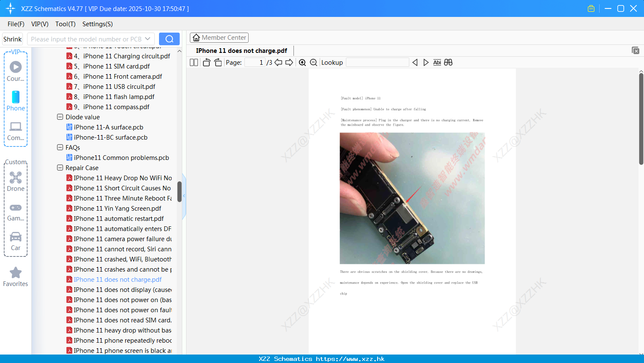Image resolution: width=644 pixels, height=363 pixels.
Task: Open the Settings menu
Action: point(98,24)
